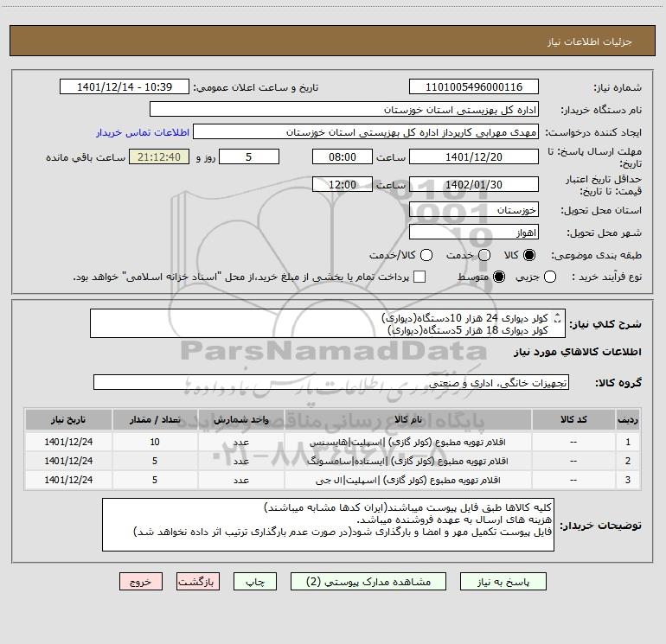Click the تاریخ نیاز column header

68,419
